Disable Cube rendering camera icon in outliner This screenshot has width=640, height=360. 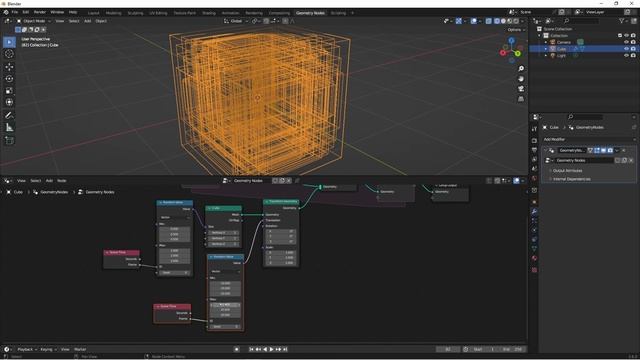click(x=633, y=49)
